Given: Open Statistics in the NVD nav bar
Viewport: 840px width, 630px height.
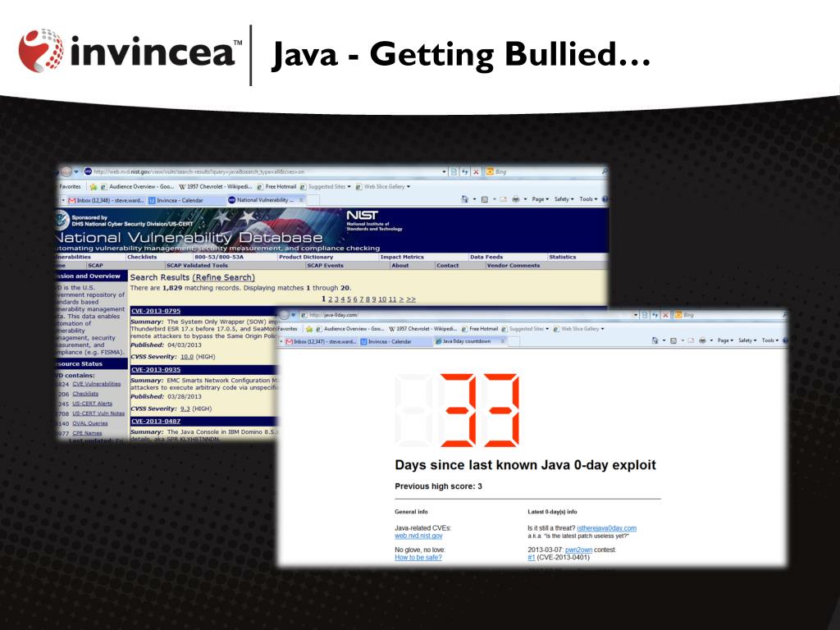Looking at the screenshot, I should [x=563, y=257].
